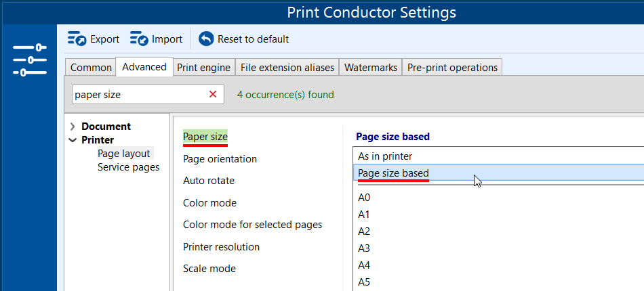Clear search with the red X icon
Image resolution: width=644 pixels, height=291 pixels.
pos(213,95)
